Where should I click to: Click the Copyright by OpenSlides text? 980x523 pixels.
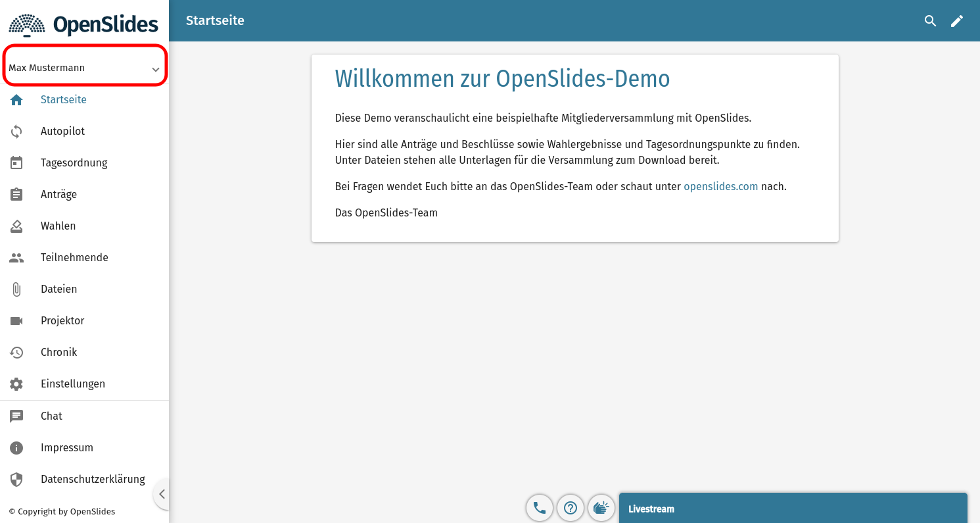[62, 512]
